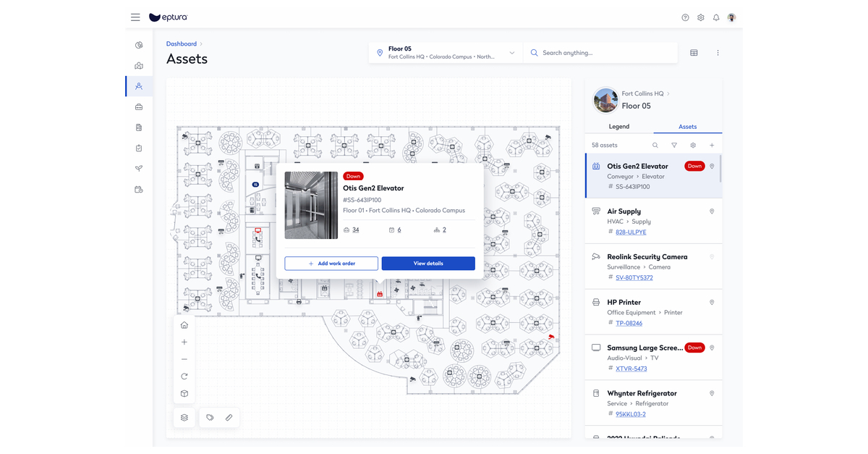Open asset list settings gear
868x454 pixels.
(692, 145)
